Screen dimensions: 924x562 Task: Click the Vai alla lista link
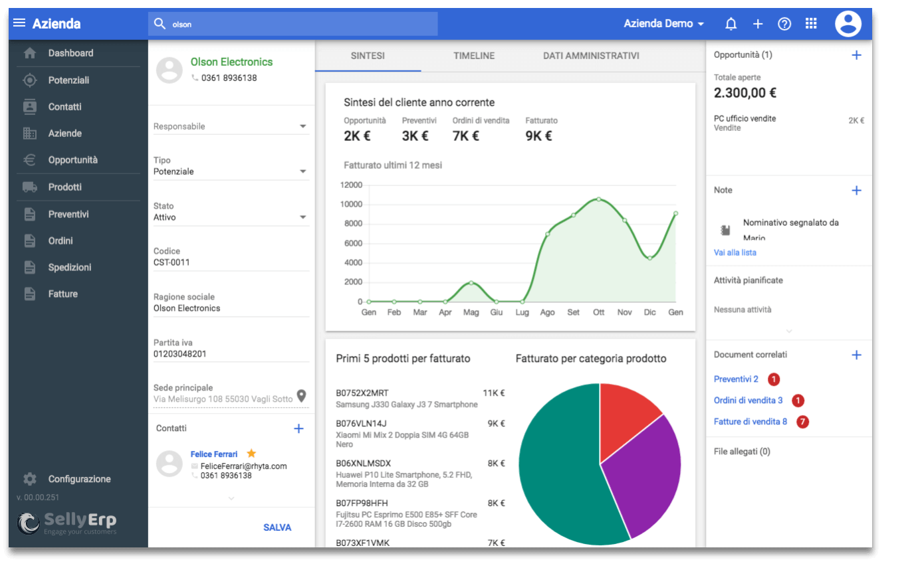click(735, 252)
